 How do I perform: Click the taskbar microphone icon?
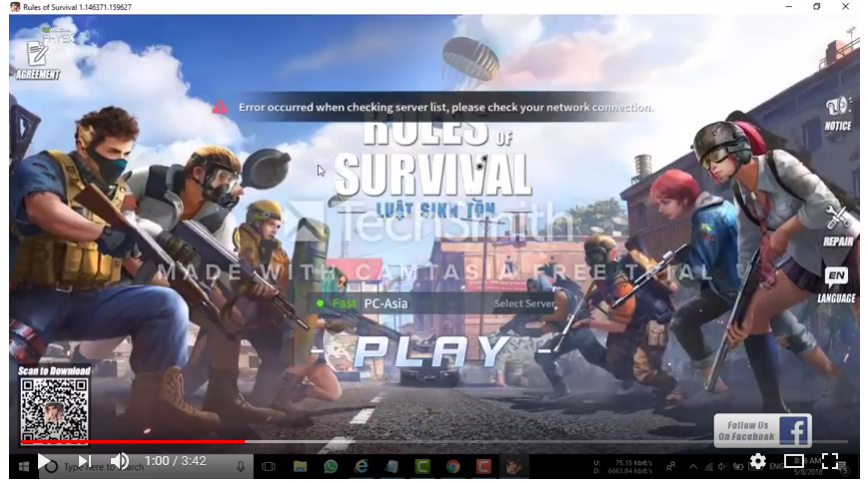(241, 467)
